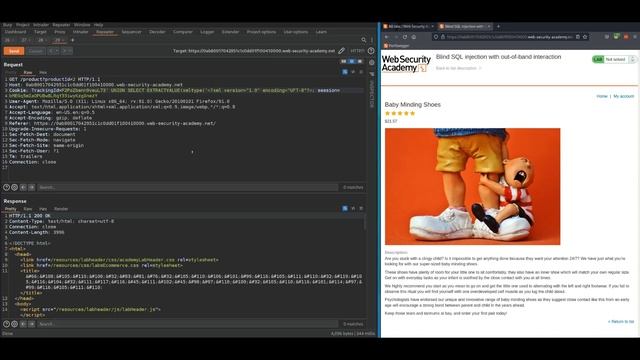Toggle non-printable characters in request editor
This screenshot has height=360, width=640.
353,72
